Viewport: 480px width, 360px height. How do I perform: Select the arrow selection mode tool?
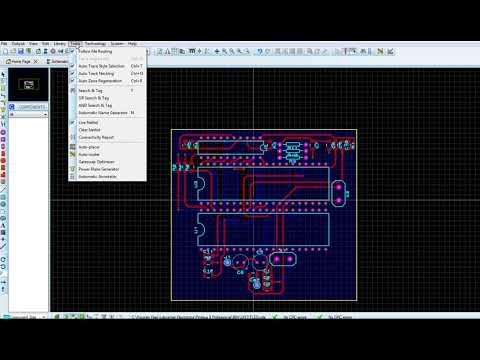click(3, 75)
